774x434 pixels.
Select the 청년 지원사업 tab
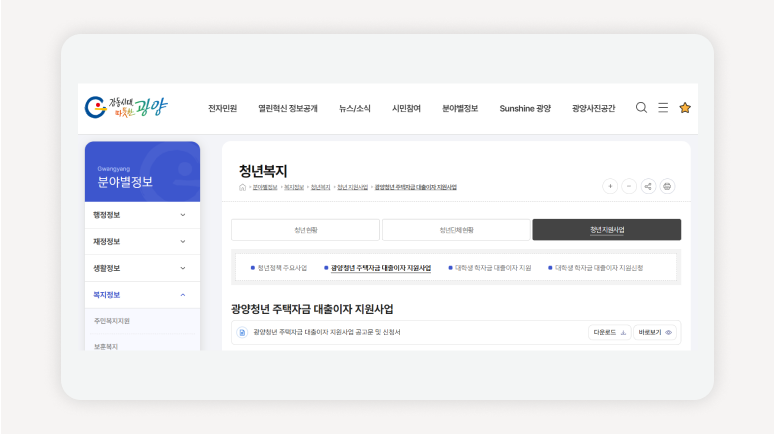[607, 230]
